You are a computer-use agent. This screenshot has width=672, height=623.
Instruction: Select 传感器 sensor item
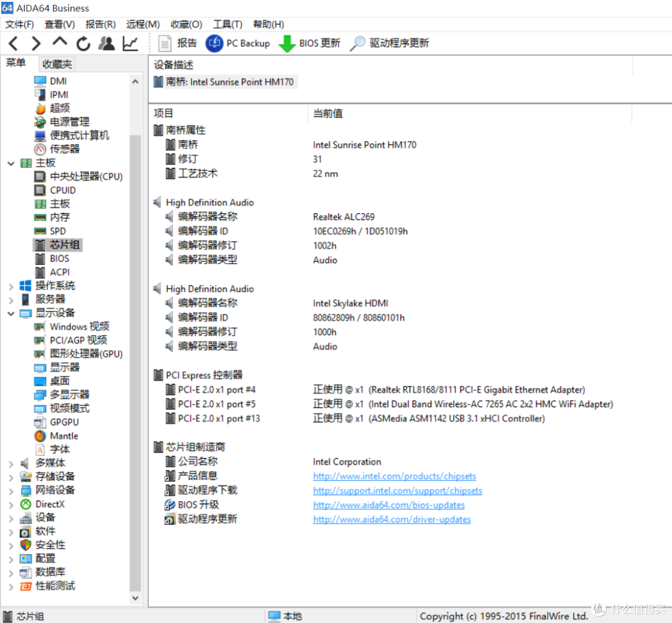tap(57, 149)
